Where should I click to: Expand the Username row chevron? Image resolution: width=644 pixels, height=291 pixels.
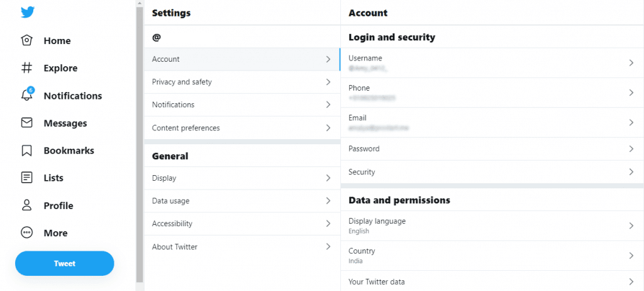click(631, 62)
